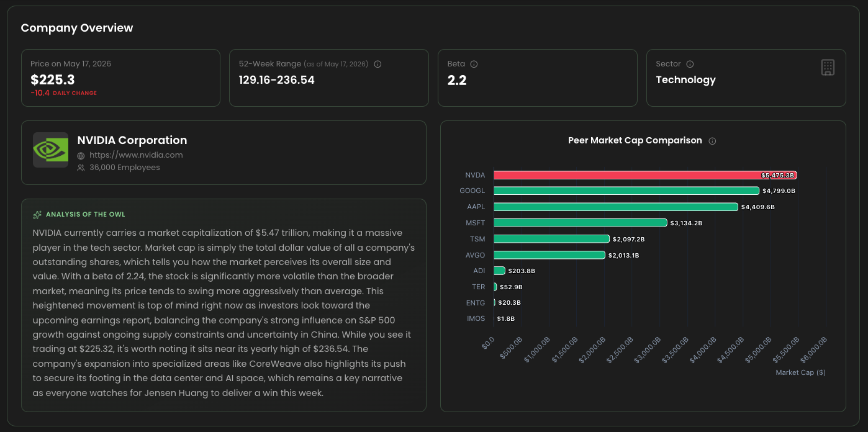
Task: Click the Company Overview title
Action: coord(77,28)
